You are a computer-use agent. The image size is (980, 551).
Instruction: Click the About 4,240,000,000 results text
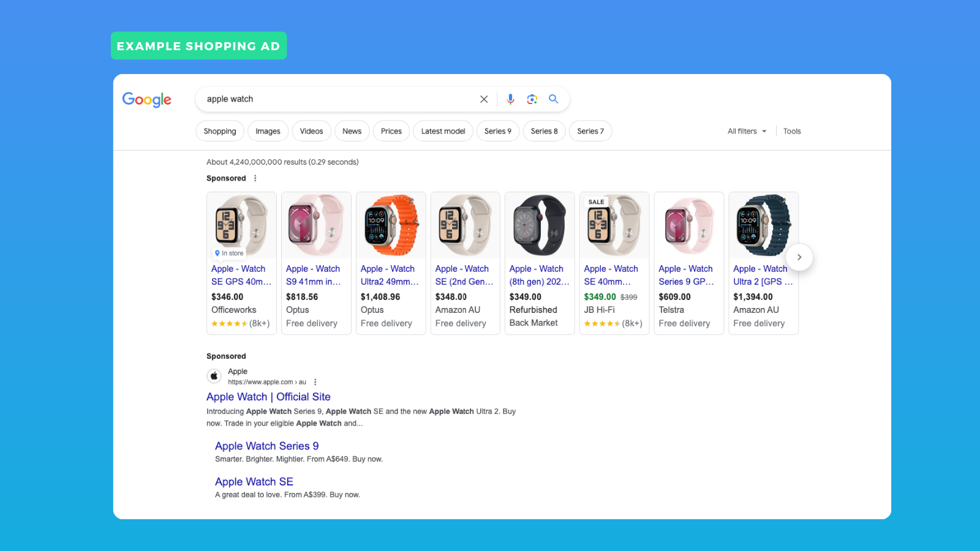pyautogui.click(x=282, y=162)
